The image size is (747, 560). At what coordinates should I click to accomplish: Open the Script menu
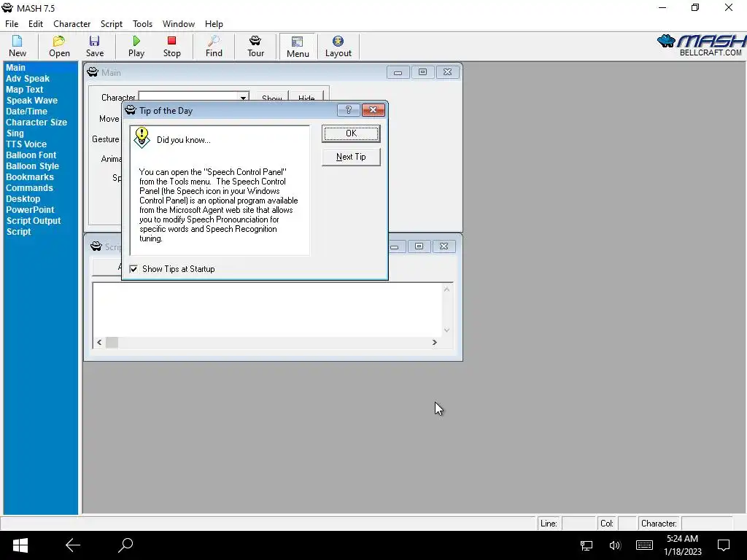pos(112,24)
